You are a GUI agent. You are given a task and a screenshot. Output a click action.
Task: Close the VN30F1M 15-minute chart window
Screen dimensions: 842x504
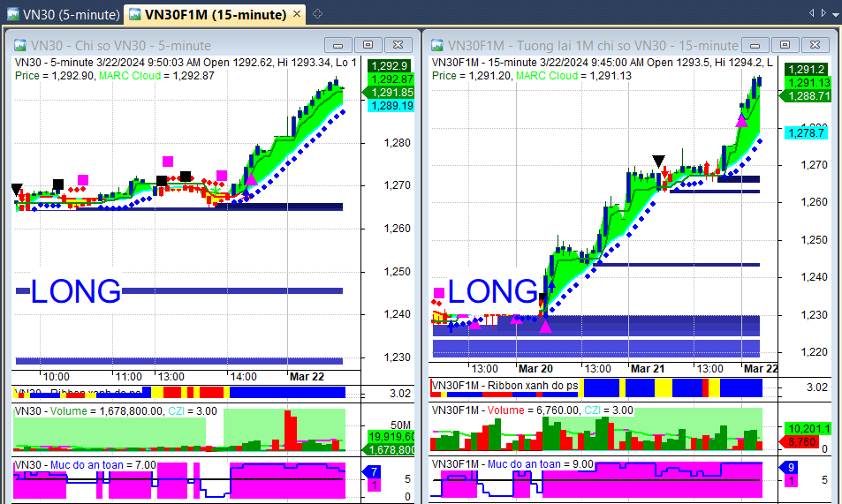click(815, 45)
